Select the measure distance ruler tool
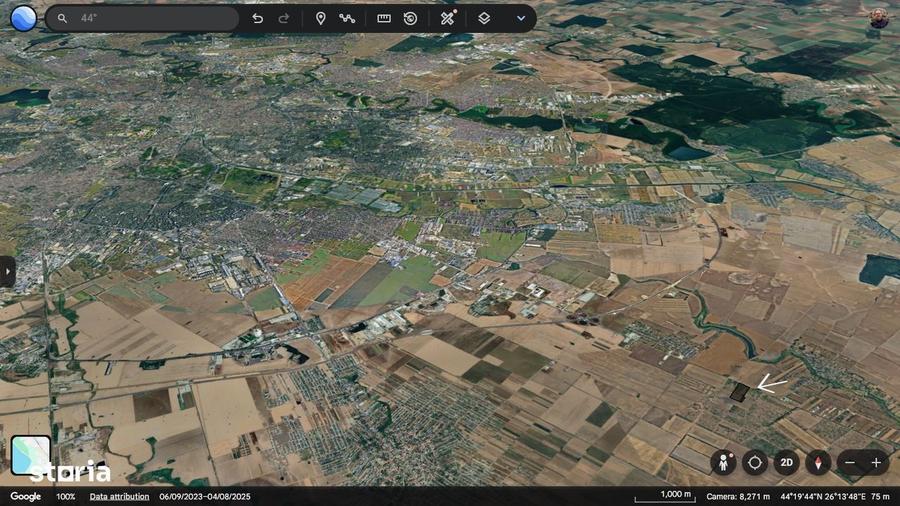 (383, 18)
